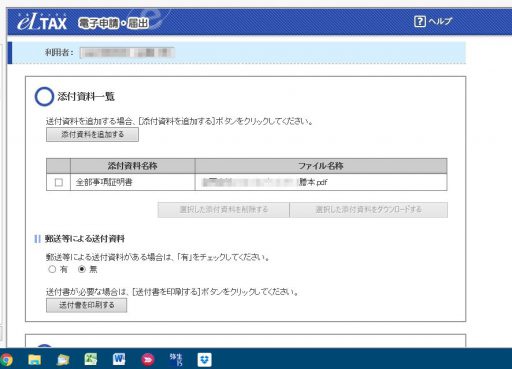
Task: Click the 全部事項証明書 cell text
Action: click(104, 182)
